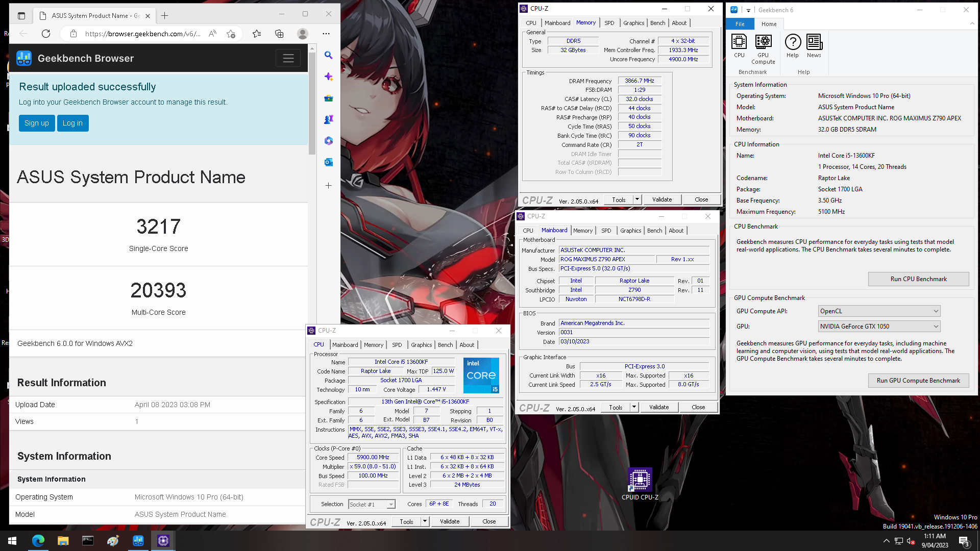Switch to Geekbench 6 in the taskbar

[x=138, y=541]
